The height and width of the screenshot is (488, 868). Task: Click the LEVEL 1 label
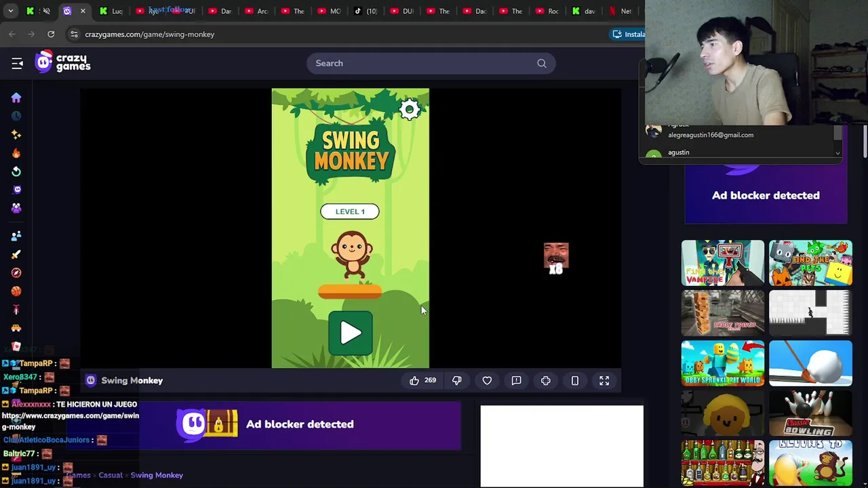[350, 211]
